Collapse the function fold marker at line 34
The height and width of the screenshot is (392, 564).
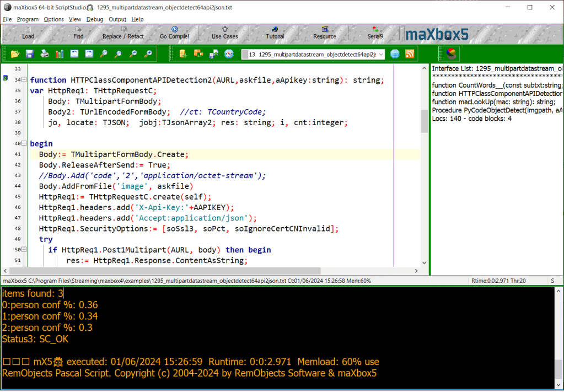pos(25,80)
